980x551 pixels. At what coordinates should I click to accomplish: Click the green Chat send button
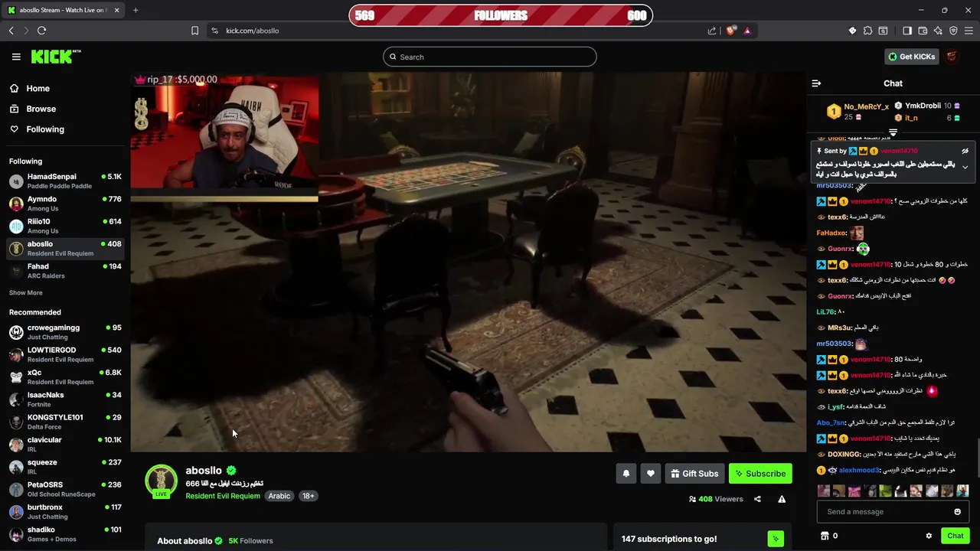coord(955,536)
